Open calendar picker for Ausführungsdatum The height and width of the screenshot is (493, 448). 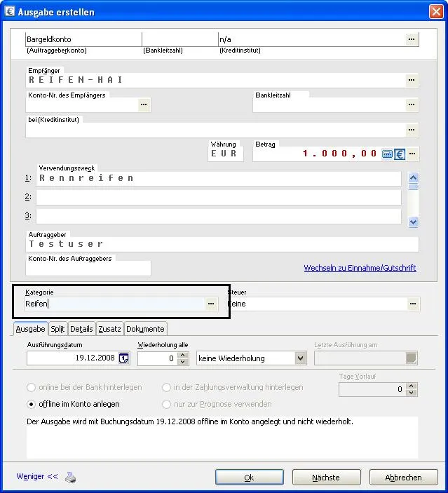click(124, 358)
